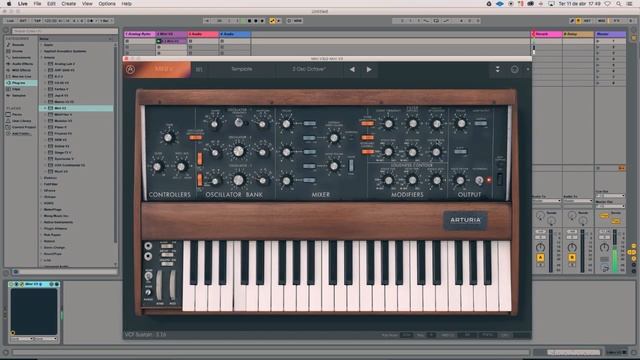Open User Library under Places
The width and height of the screenshot is (640, 360).
tap(21, 121)
